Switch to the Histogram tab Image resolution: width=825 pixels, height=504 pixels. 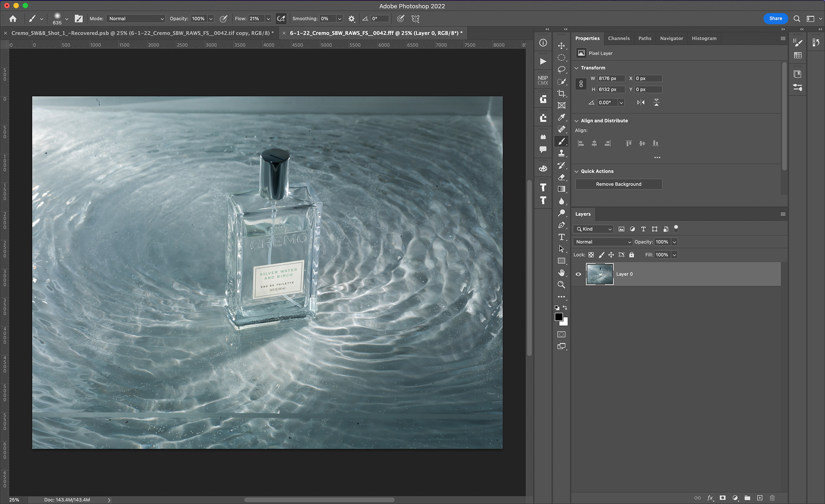(704, 39)
